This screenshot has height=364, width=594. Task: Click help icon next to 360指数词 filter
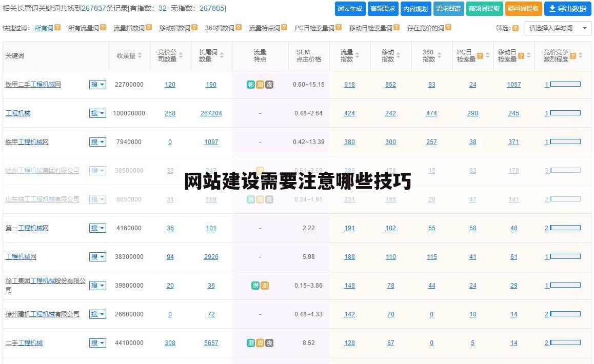pos(239,27)
